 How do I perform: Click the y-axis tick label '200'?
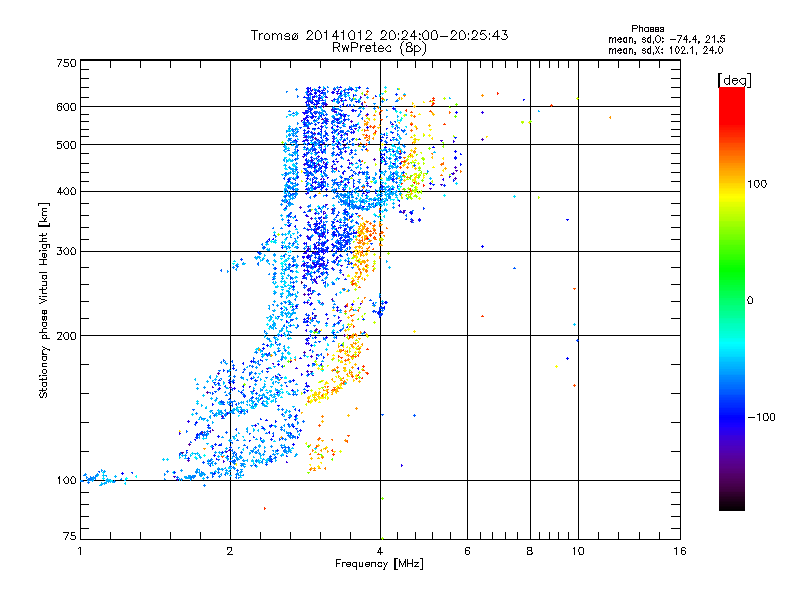[x=66, y=336]
